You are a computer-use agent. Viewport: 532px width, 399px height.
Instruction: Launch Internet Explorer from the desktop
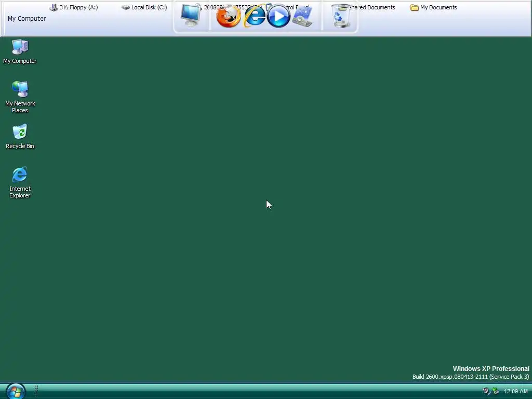(20, 182)
